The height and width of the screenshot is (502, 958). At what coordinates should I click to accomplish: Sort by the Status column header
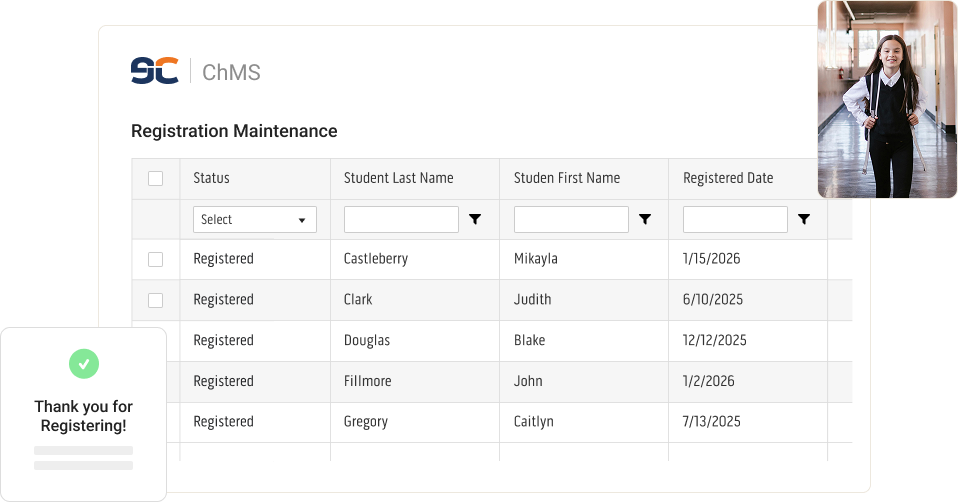click(211, 178)
